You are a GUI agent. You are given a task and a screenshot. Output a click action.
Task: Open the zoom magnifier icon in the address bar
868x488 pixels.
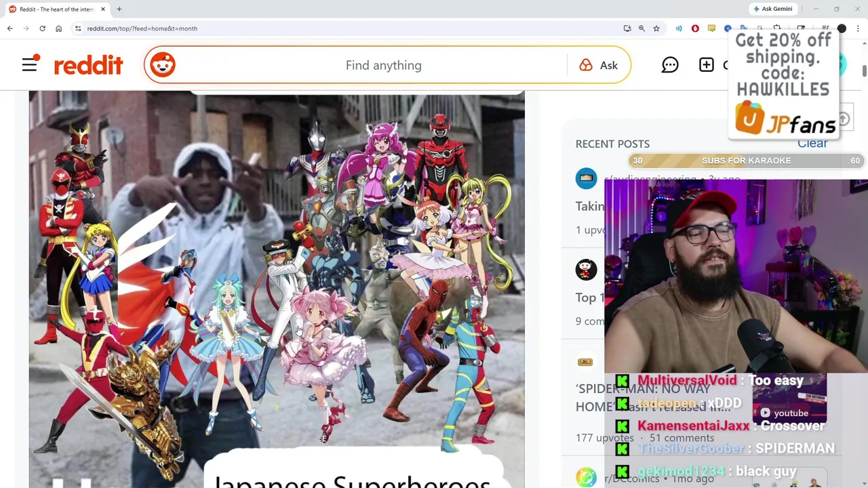(x=642, y=28)
